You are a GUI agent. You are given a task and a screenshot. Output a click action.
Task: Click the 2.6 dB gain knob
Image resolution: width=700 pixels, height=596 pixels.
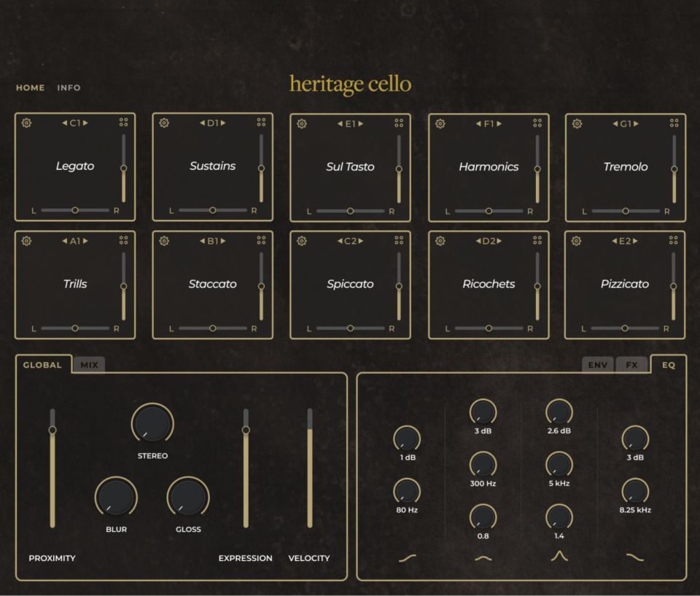click(559, 412)
